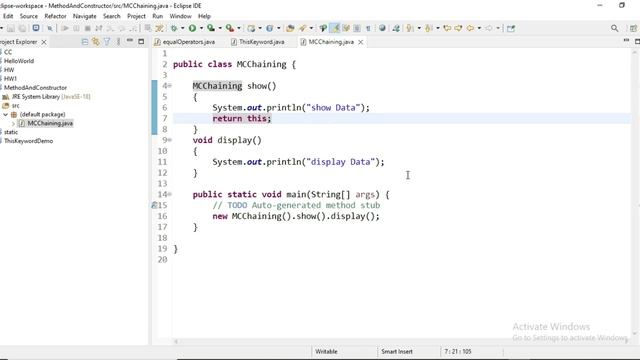This screenshot has width=640, height=360.
Task: Click the Save All toolbar icon
Action: click(x=22, y=28)
